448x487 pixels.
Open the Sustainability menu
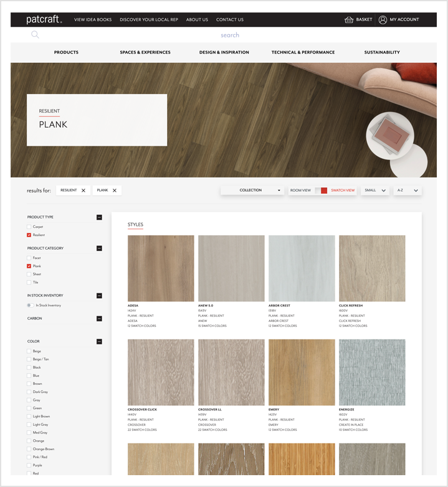click(x=382, y=52)
